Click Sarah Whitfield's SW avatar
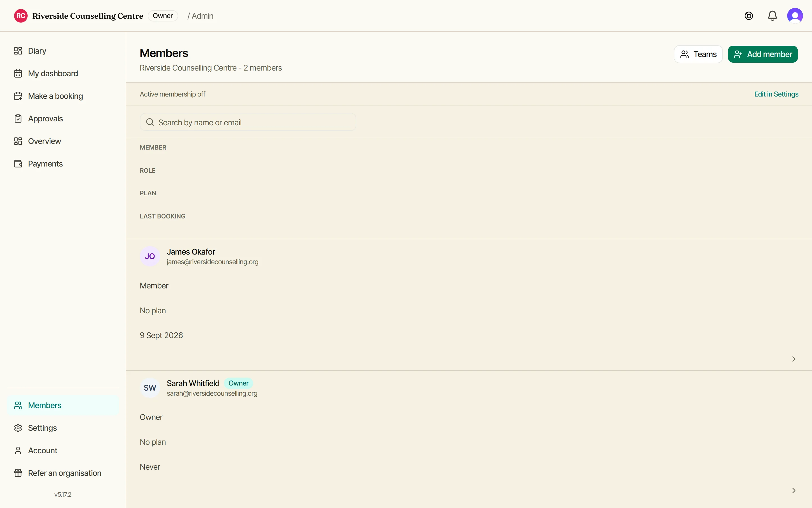Viewport: 812px width, 508px height. click(x=150, y=388)
